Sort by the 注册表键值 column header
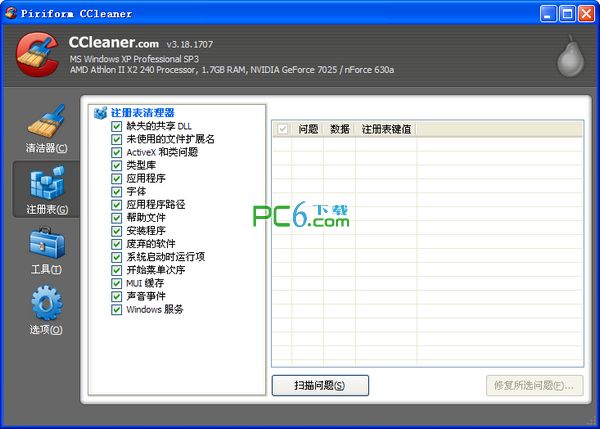The image size is (600, 429). coord(386,129)
